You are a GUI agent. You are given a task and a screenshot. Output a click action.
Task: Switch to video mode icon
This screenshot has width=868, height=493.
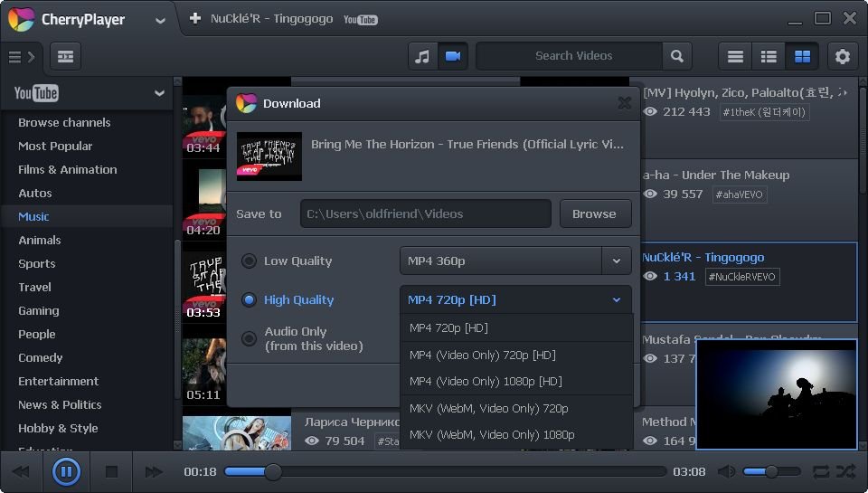(452, 56)
